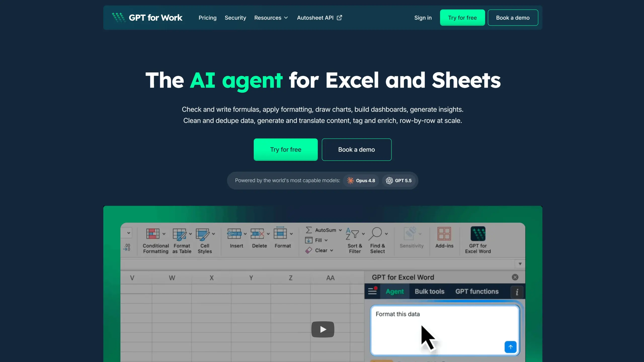The height and width of the screenshot is (362, 644).
Task: Expand the Delete dropdown arrow
Action: (x=268, y=234)
